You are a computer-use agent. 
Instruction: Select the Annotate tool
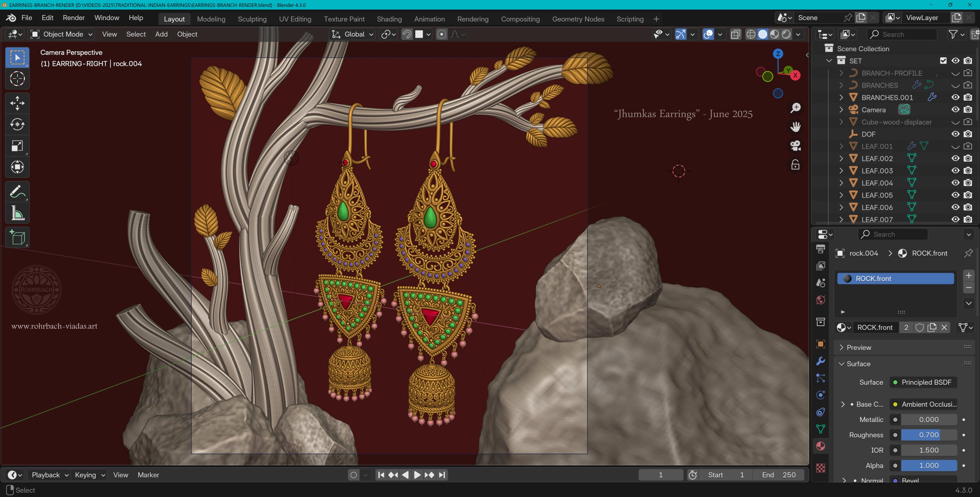point(17,191)
